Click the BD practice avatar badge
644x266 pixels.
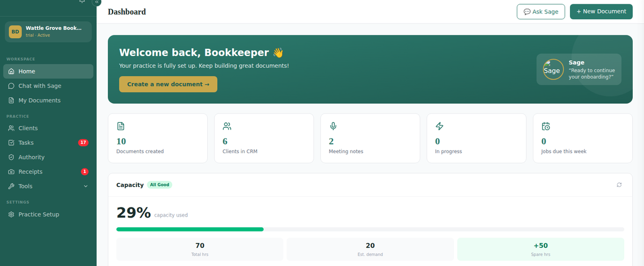[x=15, y=32]
